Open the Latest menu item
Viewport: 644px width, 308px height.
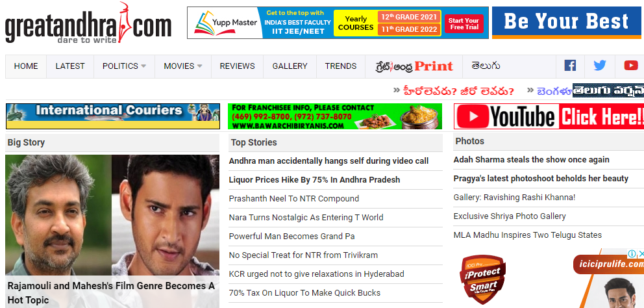point(70,66)
